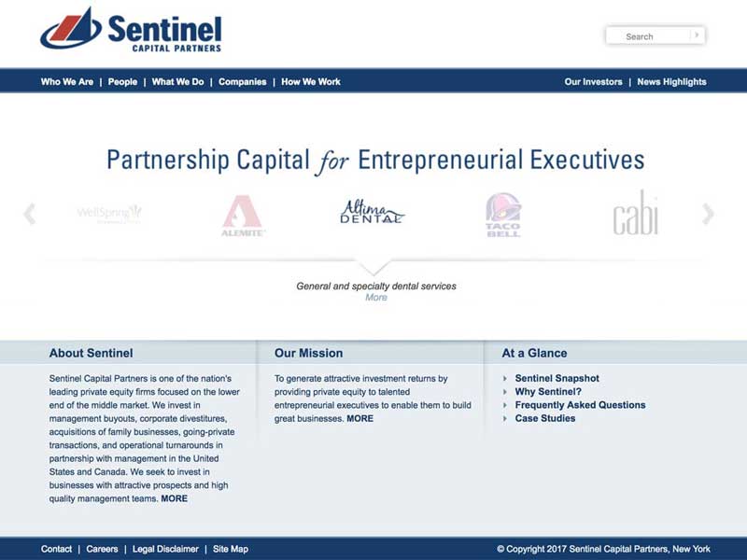Click the right carousel arrow
Image resolution: width=747 pixels, height=560 pixels.
coord(707,213)
